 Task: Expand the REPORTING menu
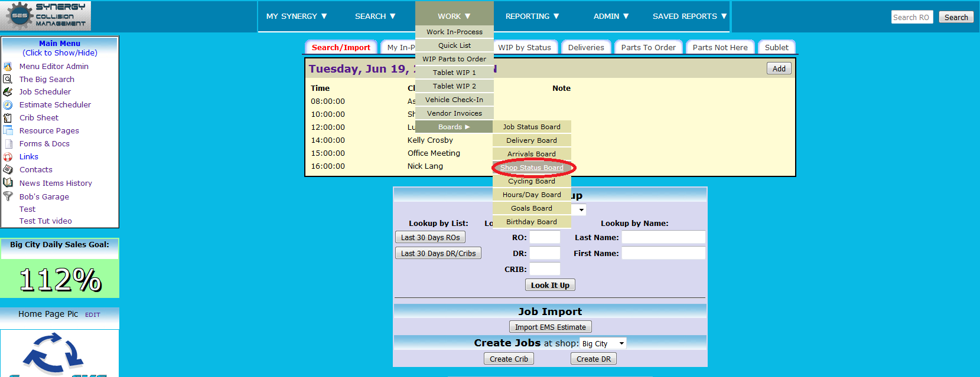532,17
